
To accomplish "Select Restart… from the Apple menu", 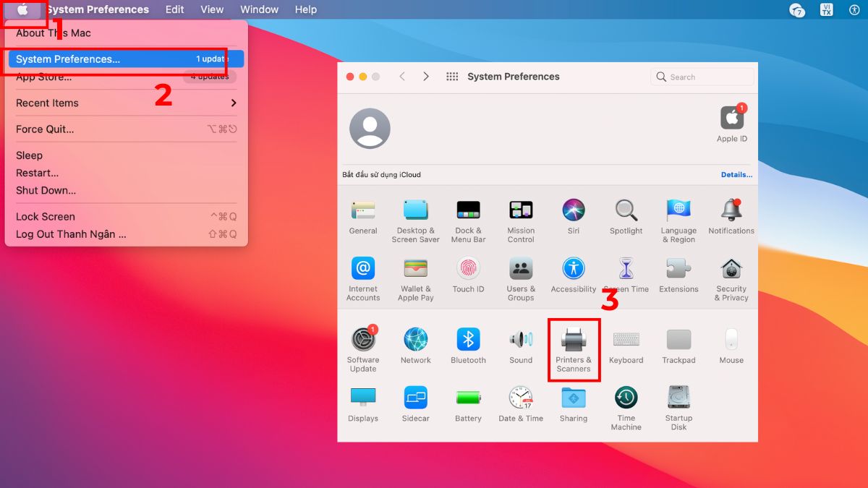I will coord(127,173).
